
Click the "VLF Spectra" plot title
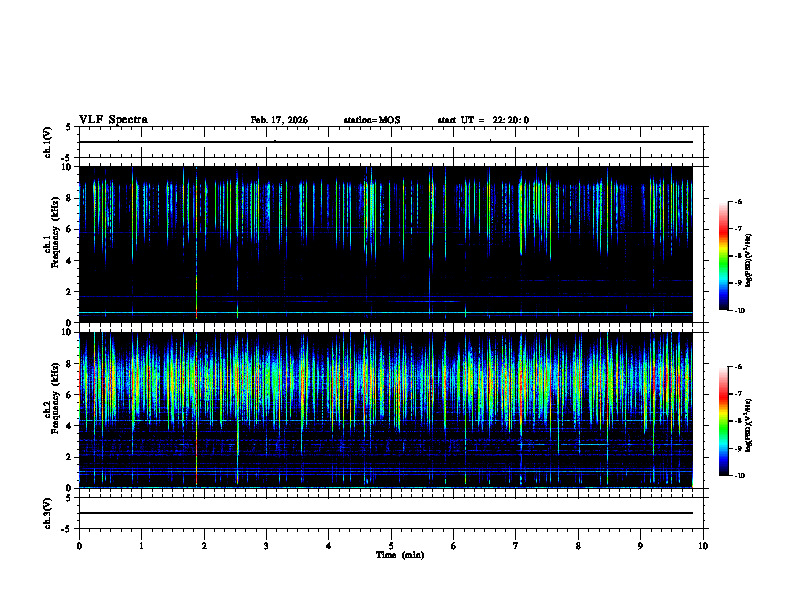(x=113, y=120)
